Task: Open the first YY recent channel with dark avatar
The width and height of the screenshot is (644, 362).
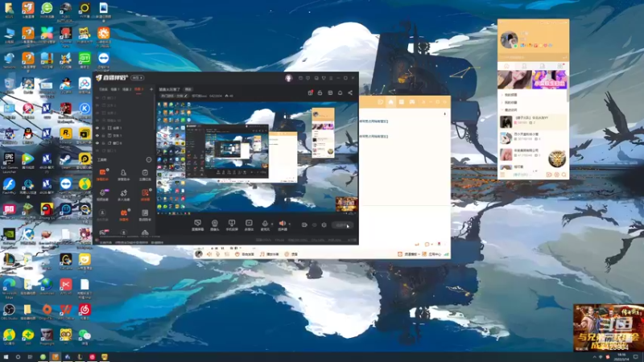Action: tap(533, 121)
